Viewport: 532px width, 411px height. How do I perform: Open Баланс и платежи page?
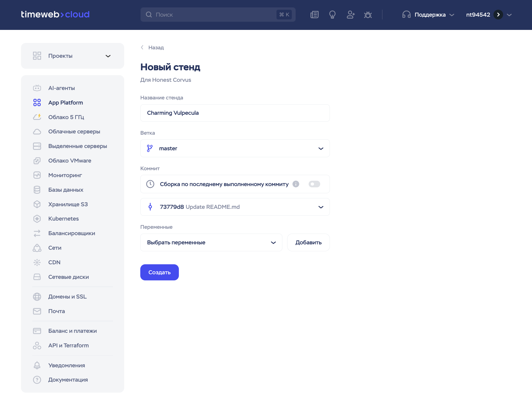pos(72,331)
